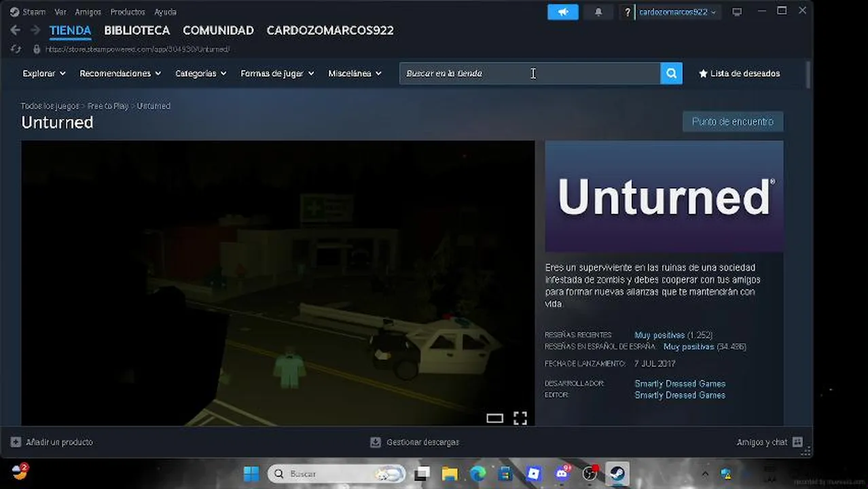Switch to the BIBLIOTECA tab
The height and width of the screenshot is (489, 868).
[x=137, y=31]
